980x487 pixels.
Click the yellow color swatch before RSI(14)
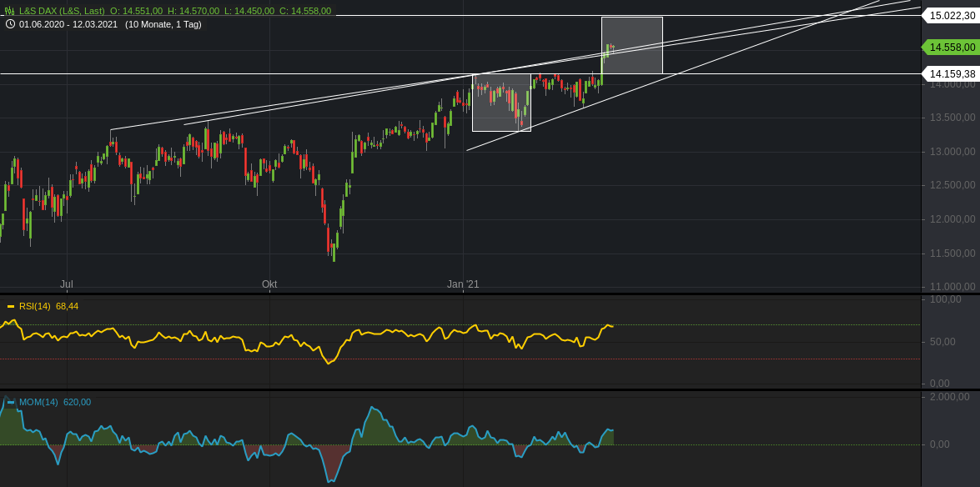coord(11,306)
